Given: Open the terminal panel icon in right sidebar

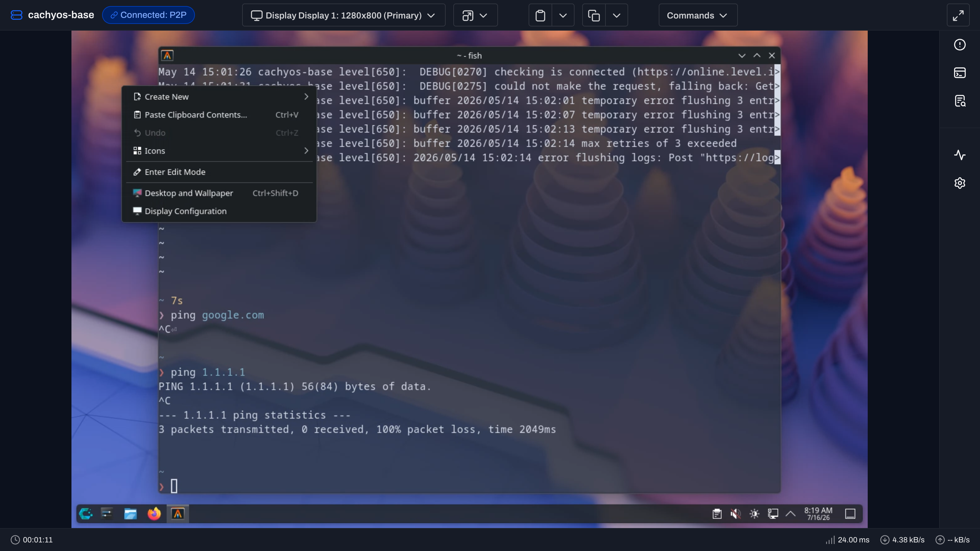Looking at the screenshot, I should [960, 73].
